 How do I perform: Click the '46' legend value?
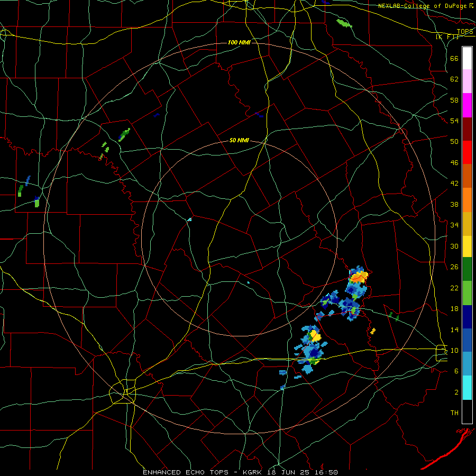(454, 163)
